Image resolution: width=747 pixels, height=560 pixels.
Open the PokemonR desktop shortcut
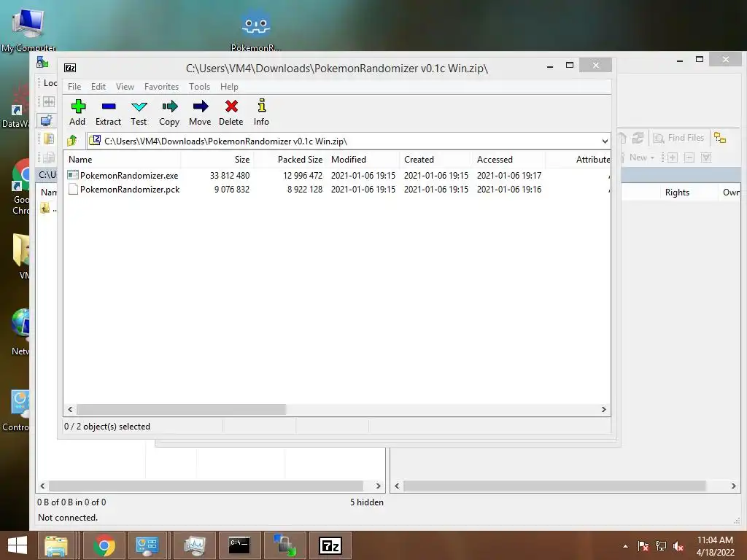(256, 29)
